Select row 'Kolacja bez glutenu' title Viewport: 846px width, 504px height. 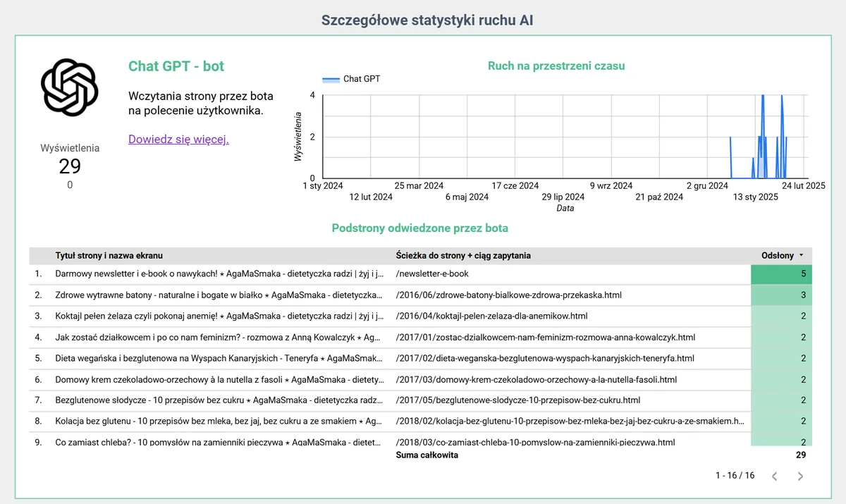click(220, 422)
